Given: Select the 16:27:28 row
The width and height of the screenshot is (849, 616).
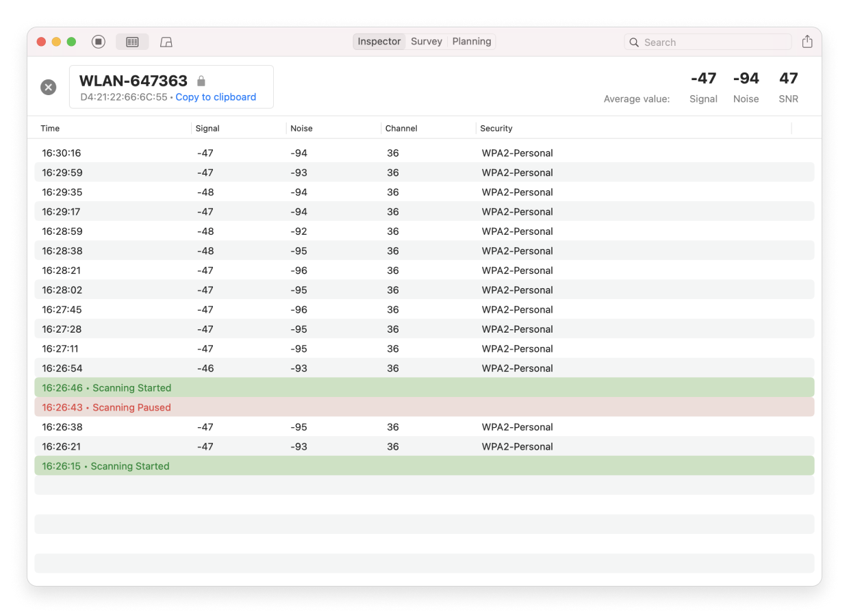Looking at the screenshot, I should [x=424, y=329].
